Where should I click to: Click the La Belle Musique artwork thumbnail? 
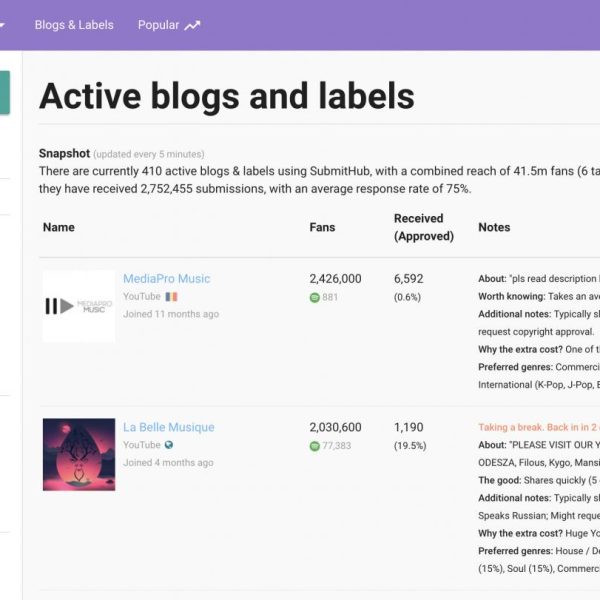pos(79,455)
